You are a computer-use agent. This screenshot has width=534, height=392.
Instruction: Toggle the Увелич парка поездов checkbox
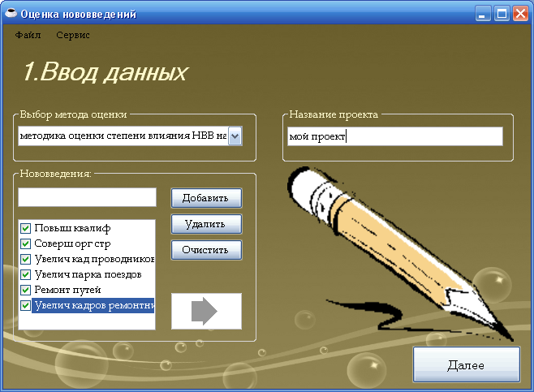pyautogui.click(x=25, y=274)
